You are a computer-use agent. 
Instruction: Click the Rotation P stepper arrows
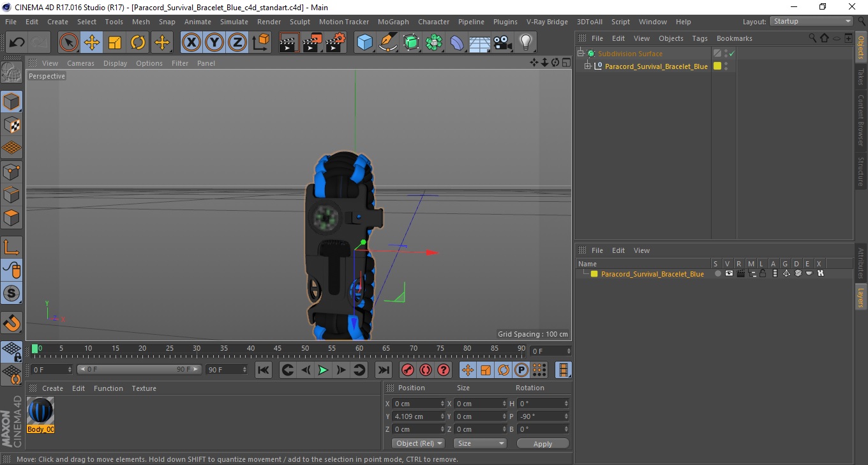point(566,416)
